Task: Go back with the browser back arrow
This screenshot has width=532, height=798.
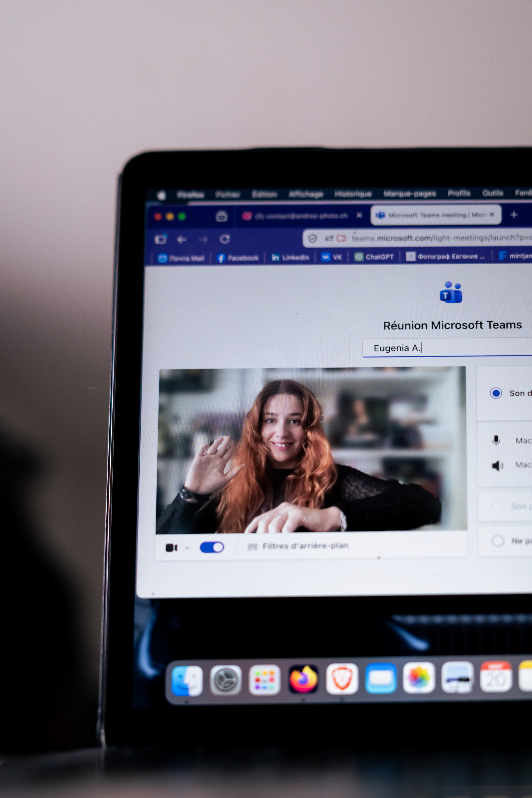Action: [x=182, y=240]
